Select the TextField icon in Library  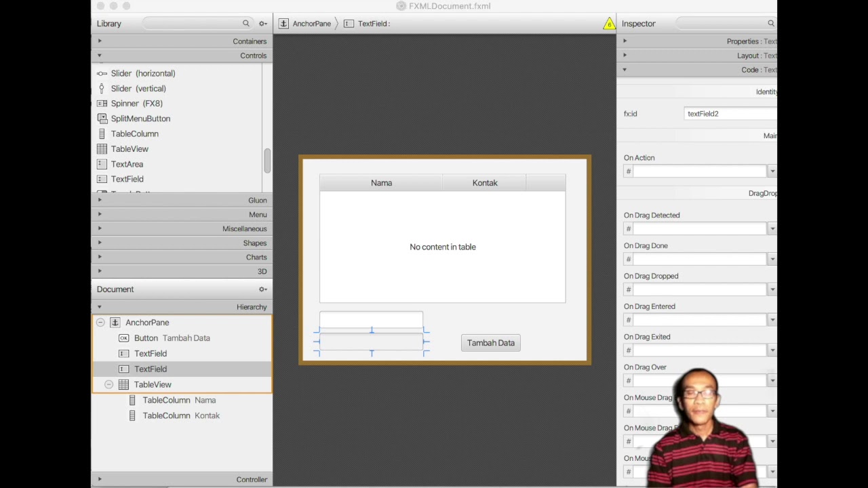[x=102, y=179]
